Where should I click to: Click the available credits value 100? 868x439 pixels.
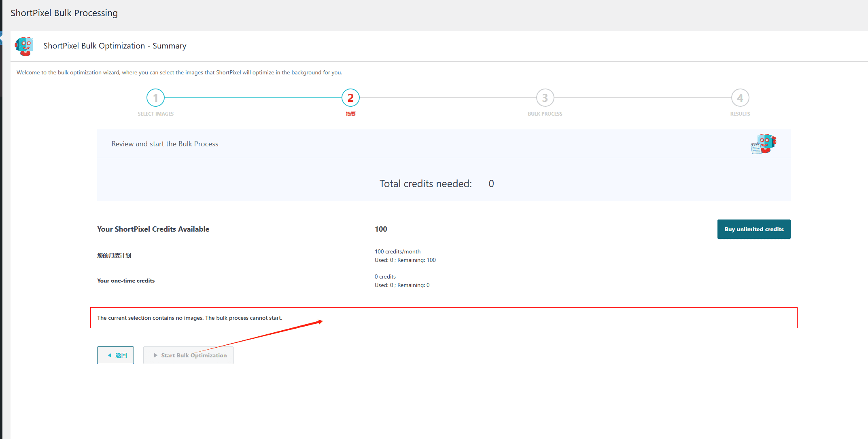point(381,229)
